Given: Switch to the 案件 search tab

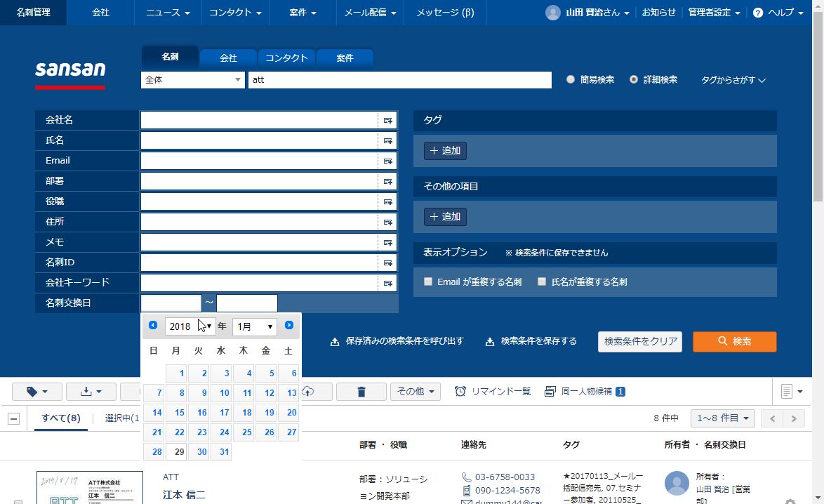Looking at the screenshot, I should [x=345, y=58].
